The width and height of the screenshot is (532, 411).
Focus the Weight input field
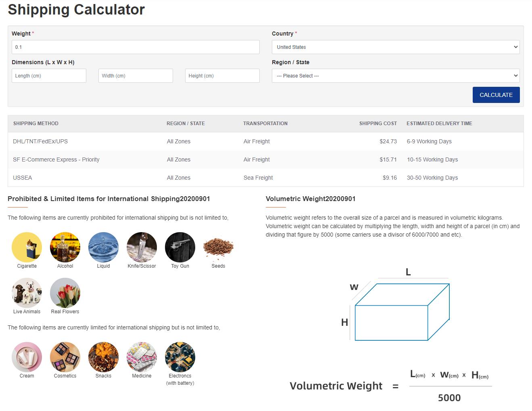tap(136, 47)
